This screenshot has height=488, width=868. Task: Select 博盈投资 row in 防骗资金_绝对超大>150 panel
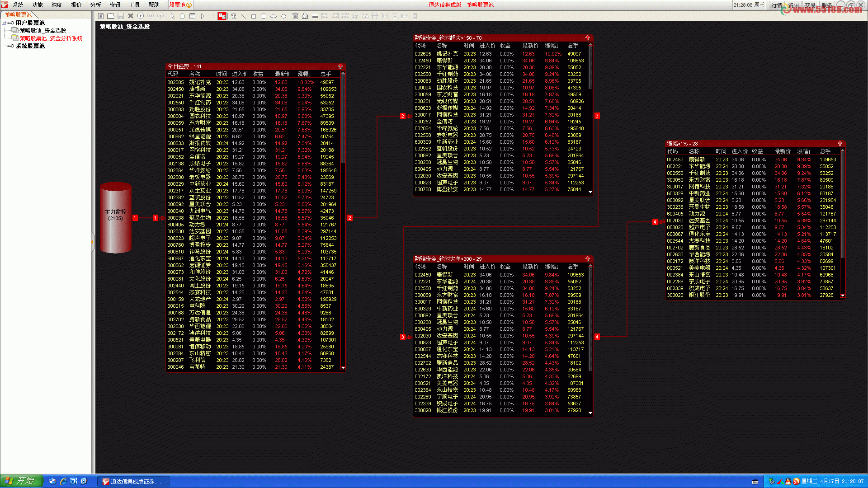click(500, 189)
